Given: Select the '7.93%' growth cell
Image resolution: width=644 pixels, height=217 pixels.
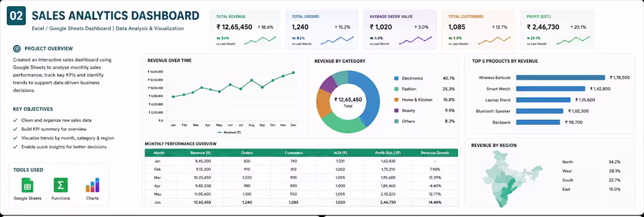Looking at the screenshot, I should click(434, 169).
